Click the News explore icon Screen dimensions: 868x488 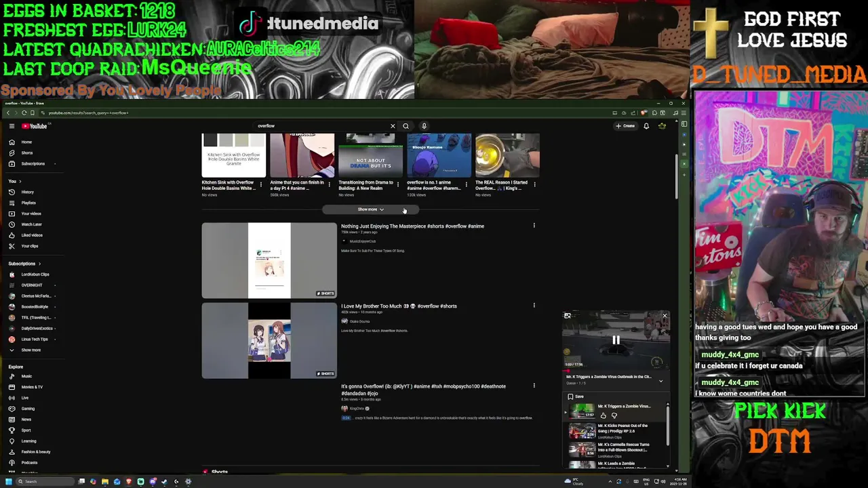12,420
